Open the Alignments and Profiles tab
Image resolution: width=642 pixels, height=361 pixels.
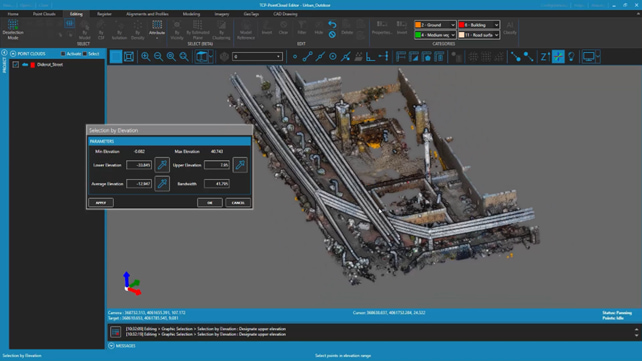point(147,14)
